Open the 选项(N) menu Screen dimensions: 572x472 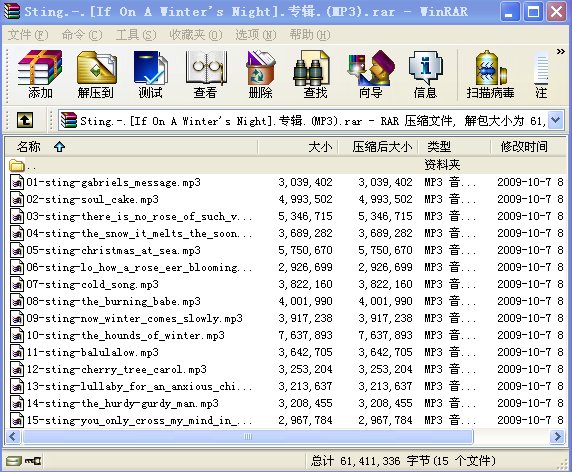coord(256,35)
